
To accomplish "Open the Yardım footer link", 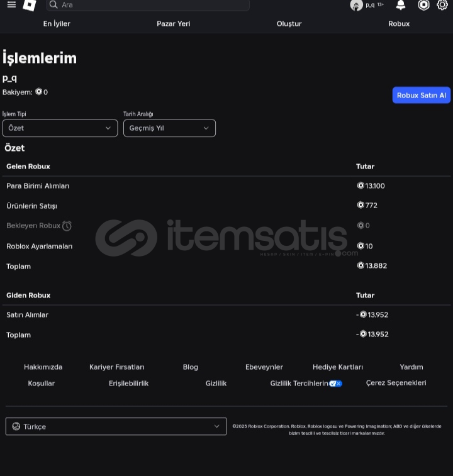I will coord(411,367).
